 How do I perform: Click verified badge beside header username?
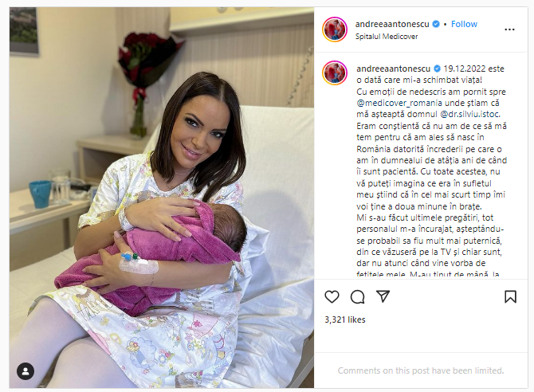[436, 24]
